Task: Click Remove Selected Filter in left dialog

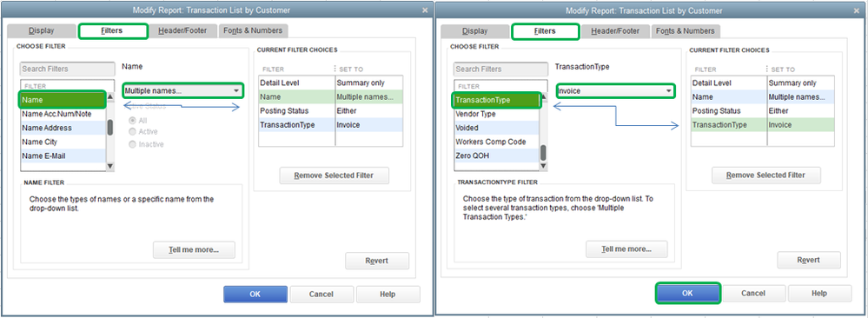Action: 335,176
